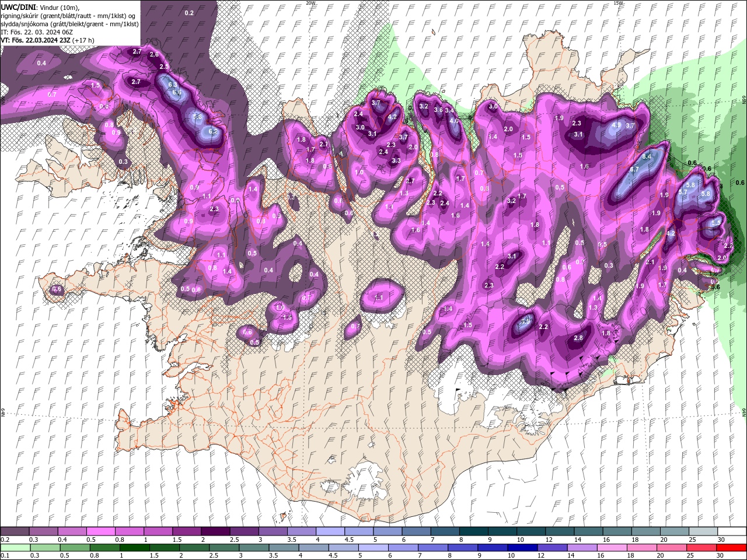747x560 pixels.
Task: Select the 25–30 rain scale swatch
Action: click(x=701, y=548)
